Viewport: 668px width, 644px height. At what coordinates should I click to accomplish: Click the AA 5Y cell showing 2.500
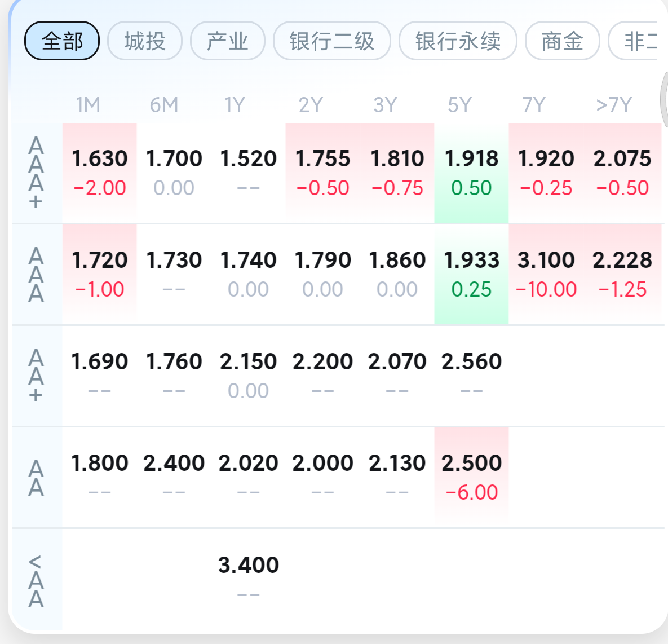[x=472, y=477]
